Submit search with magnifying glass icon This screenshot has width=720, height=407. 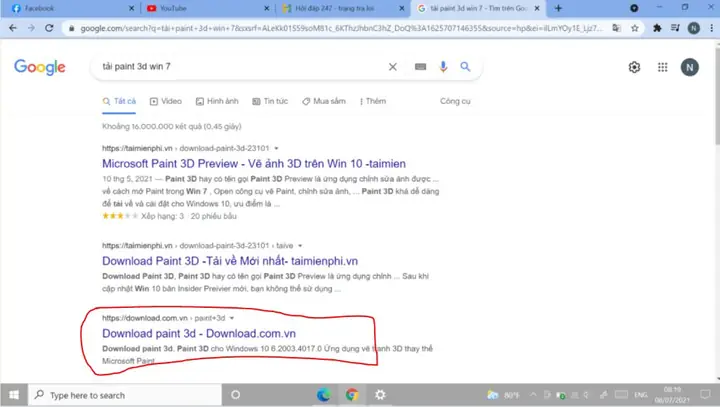tap(465, 67)
